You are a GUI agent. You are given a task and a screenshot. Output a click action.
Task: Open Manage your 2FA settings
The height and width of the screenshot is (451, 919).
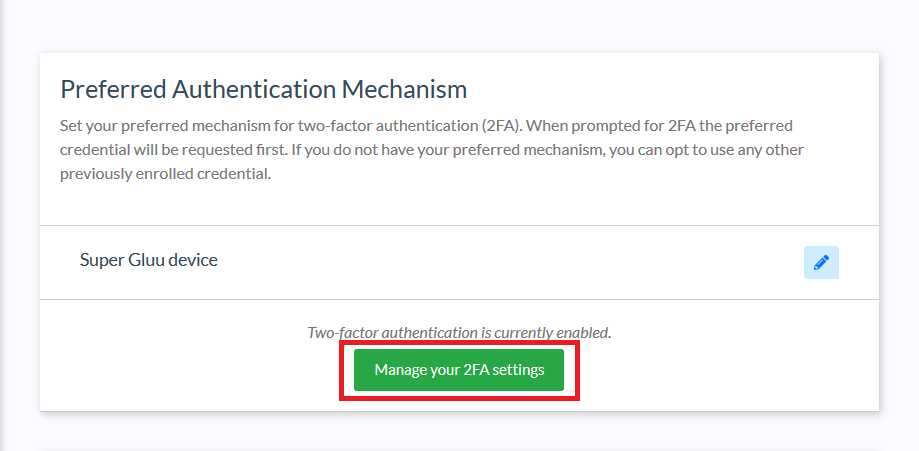[x=459, y=370]
